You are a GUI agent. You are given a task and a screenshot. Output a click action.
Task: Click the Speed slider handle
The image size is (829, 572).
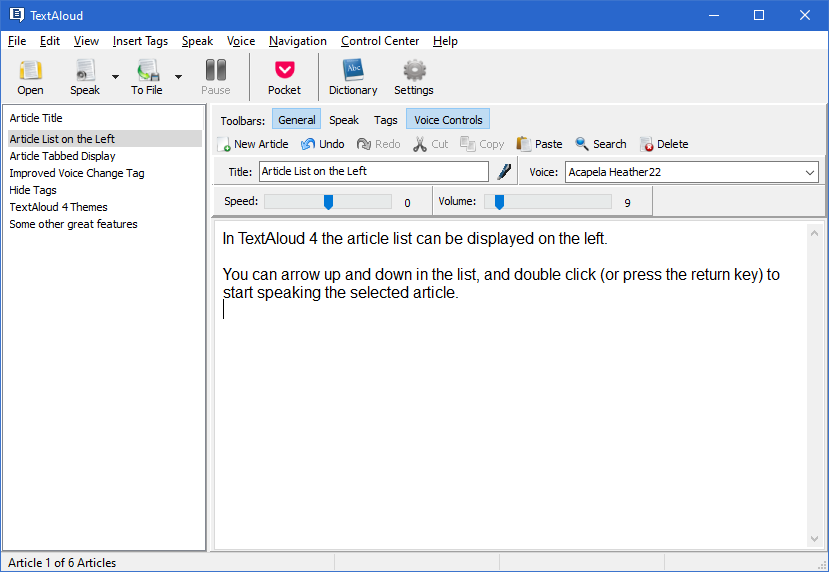coord(328,202)
